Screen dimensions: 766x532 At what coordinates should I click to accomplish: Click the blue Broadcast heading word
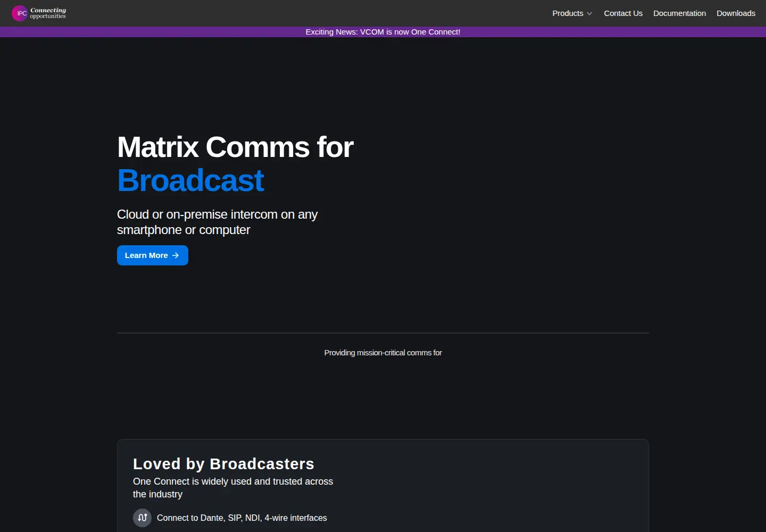pos(190,180)
